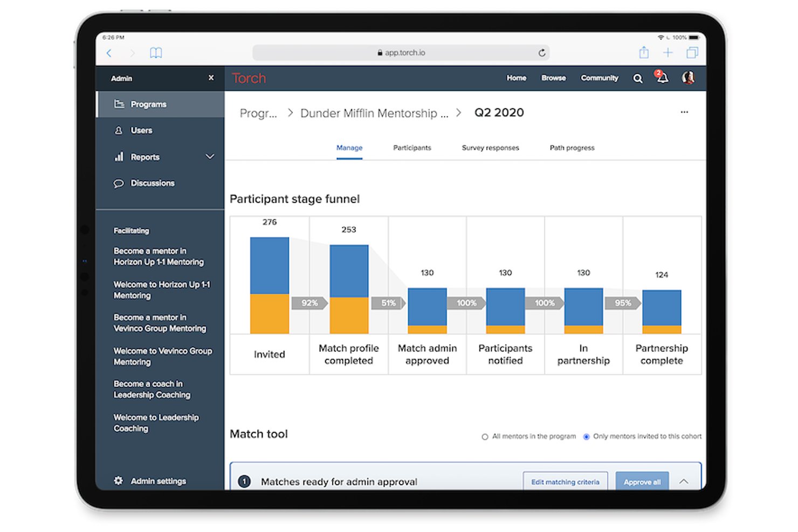Switch to Survey responses tab
The height and width of the screenshot is (532, 798).
click(x=490, y=148)
